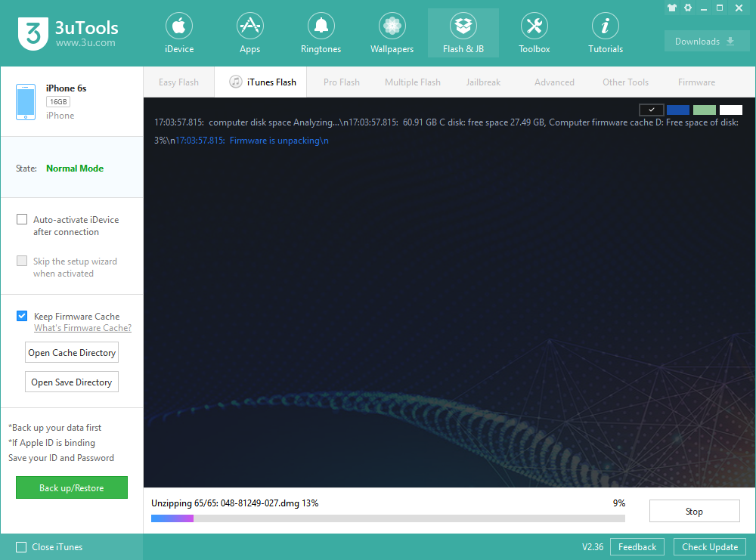
Task: Open the Tutorials section
Action: click(606, 32)
